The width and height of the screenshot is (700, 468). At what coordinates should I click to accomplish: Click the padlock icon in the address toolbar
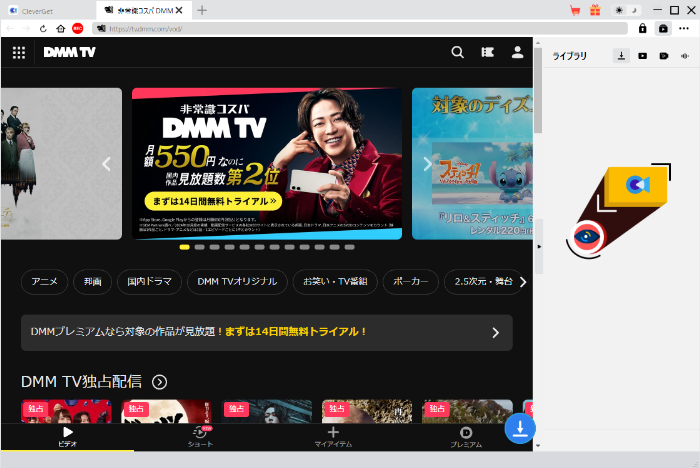pyautogui.click(x=642, y=29)
